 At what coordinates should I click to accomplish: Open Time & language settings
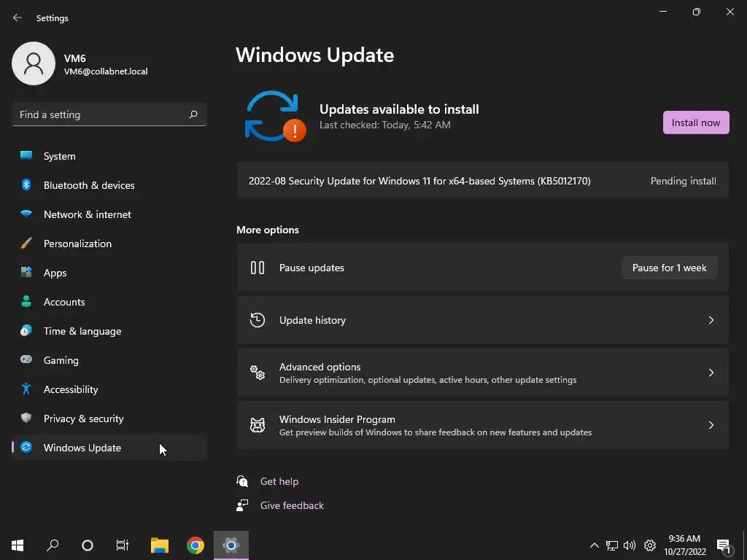109,331
